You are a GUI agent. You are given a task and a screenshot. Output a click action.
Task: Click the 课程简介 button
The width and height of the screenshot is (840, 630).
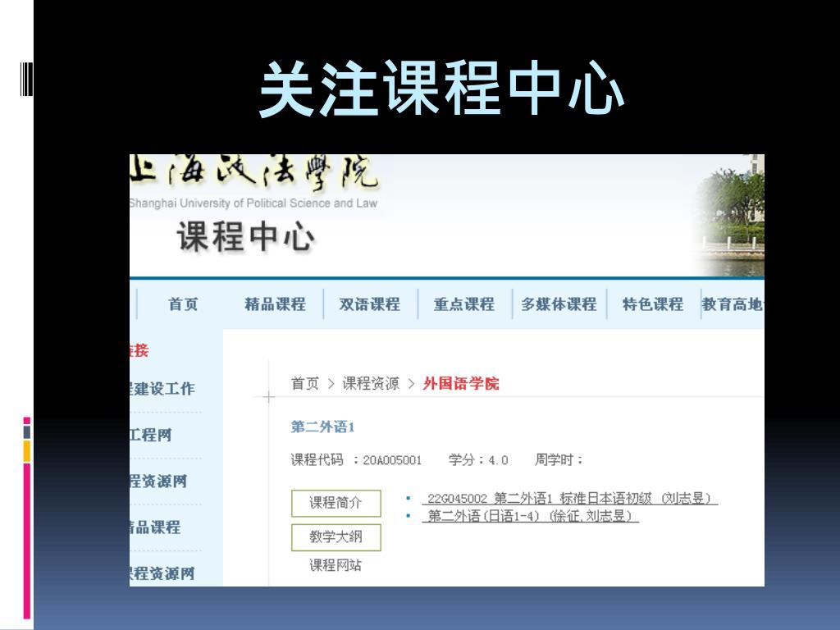[x=336, y=503]
